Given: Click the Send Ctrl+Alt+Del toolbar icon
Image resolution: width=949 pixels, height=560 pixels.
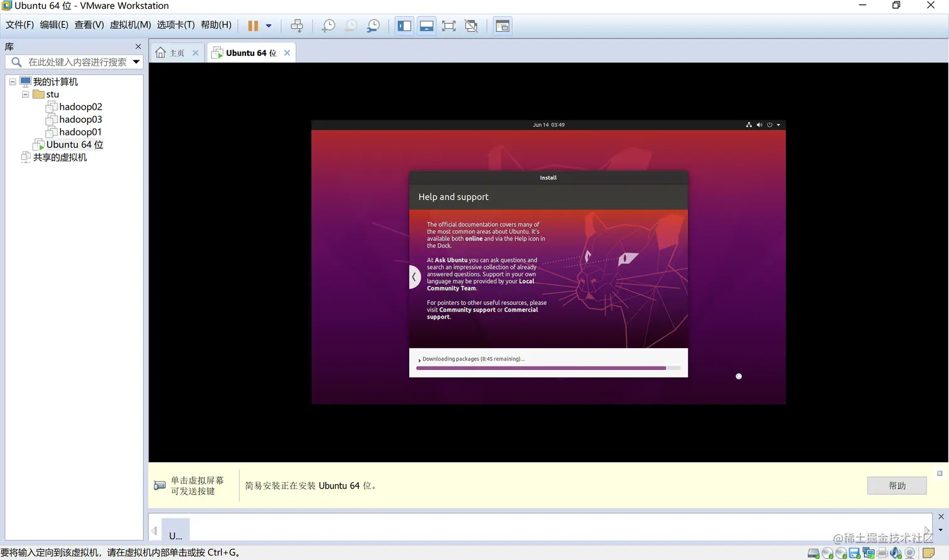Looking at the screenshot, I should [297, 26].
